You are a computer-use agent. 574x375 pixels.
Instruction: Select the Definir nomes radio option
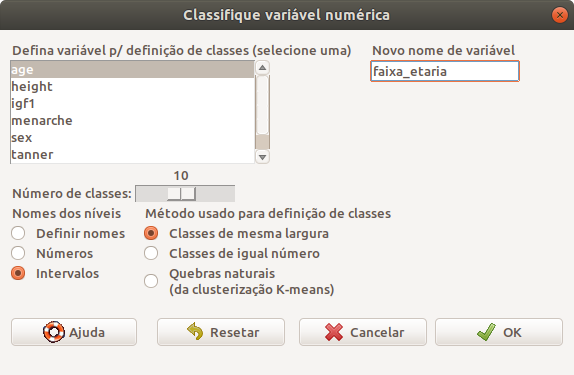18,233
